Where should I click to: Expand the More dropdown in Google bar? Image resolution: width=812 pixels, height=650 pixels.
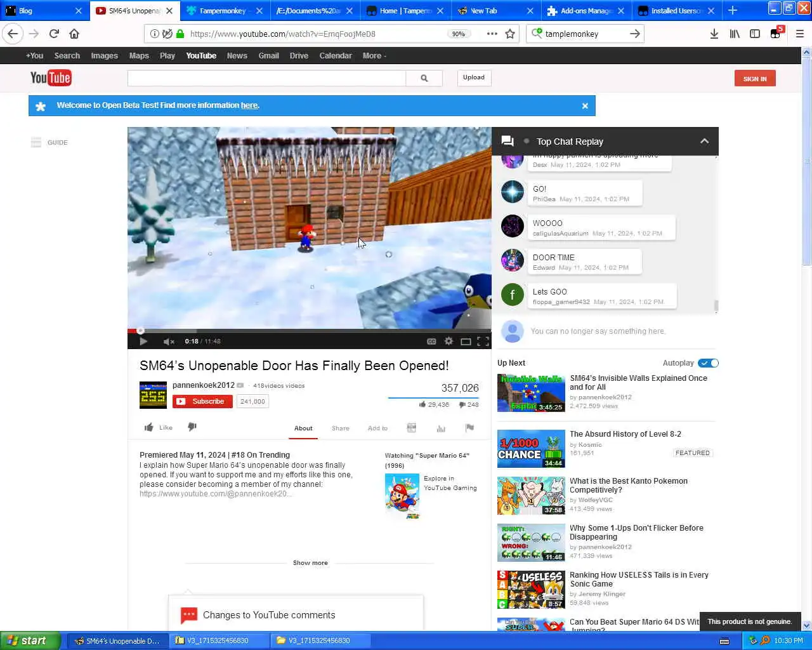[x=374, y=56]
